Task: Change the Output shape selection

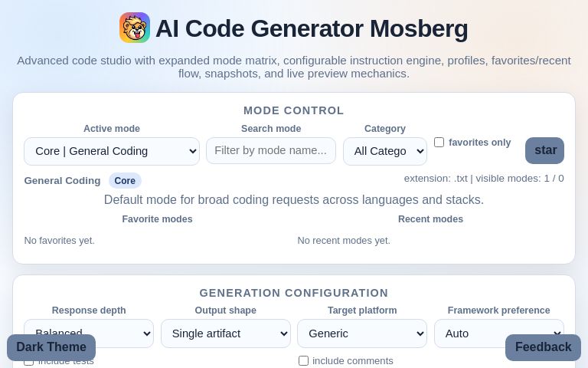Action: (226, 333)
